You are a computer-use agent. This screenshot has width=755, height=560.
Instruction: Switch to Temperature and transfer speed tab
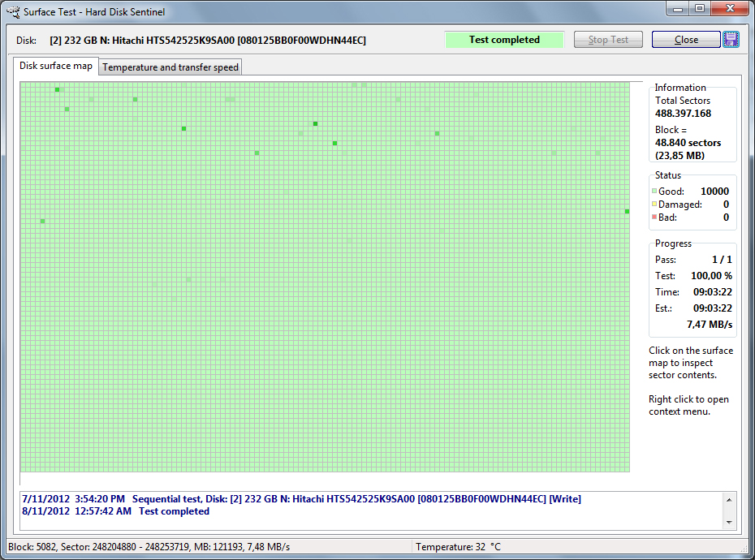170,67
